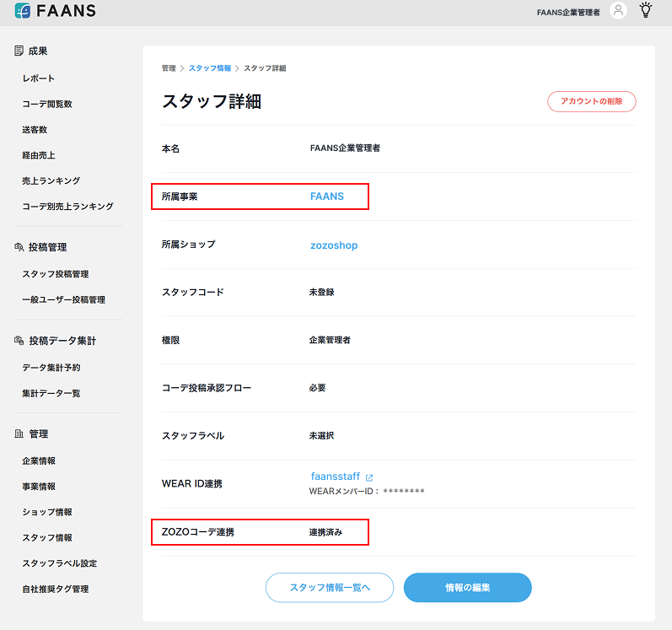The image size is (672, 630).
Task: Select スタッフ情報 in sidebar
Action: [47, 538]
